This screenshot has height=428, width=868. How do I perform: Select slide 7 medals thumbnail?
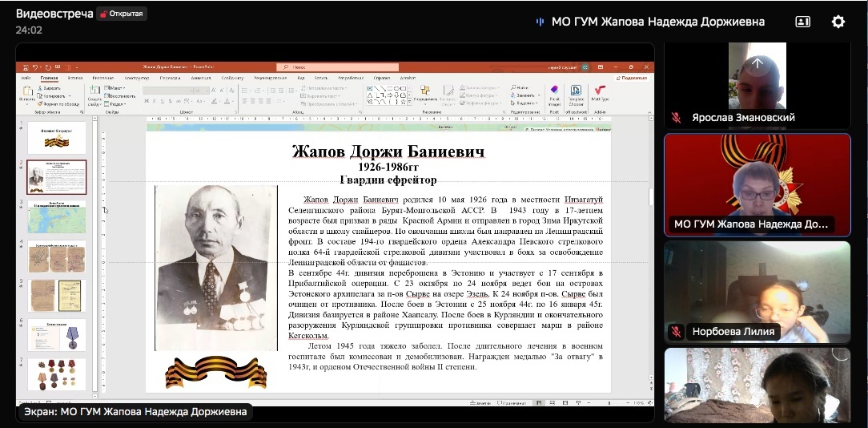(57, 374)
